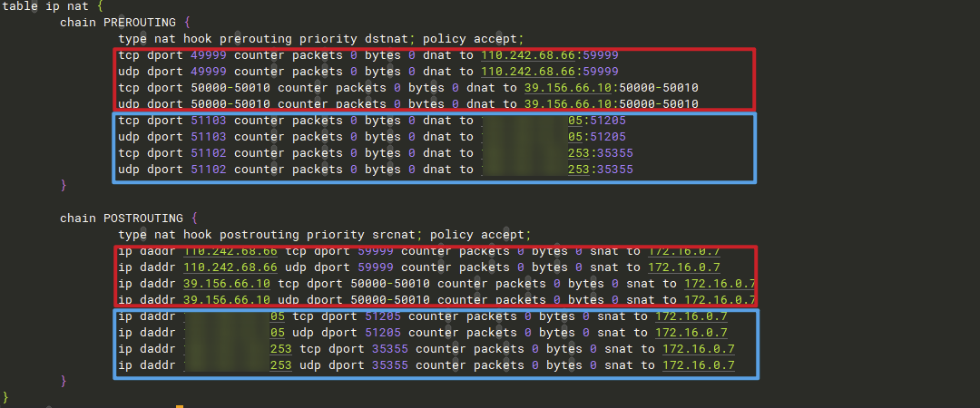Click the final closing brace of the table
Image resolution: width=980 pixels, height=408 pixels.
[6, 398]
